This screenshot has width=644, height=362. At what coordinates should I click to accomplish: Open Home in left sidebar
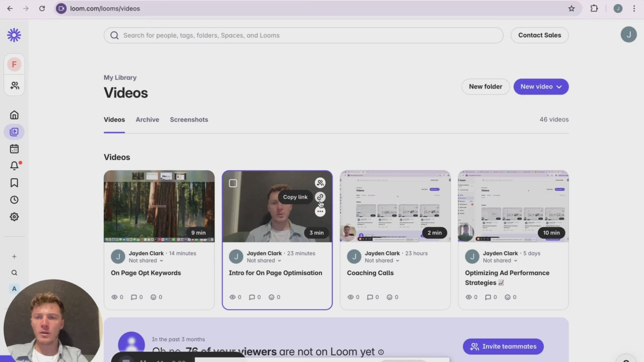point(14,115)
